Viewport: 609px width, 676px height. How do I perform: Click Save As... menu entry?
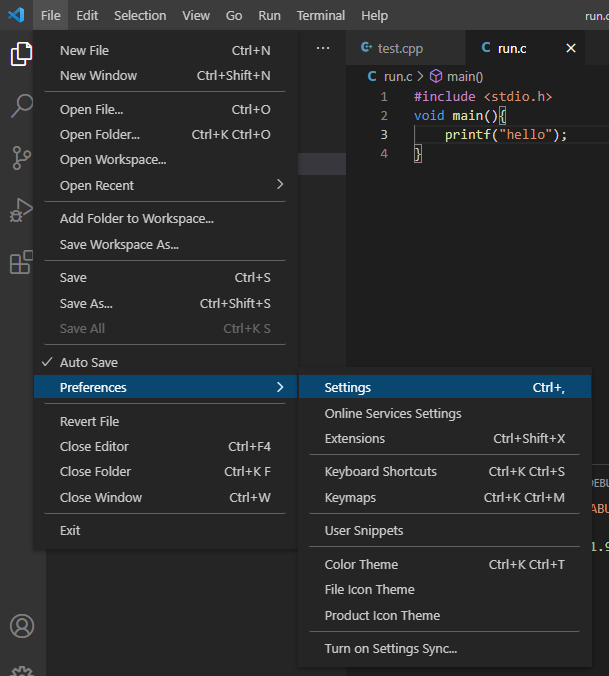(166, 304)
